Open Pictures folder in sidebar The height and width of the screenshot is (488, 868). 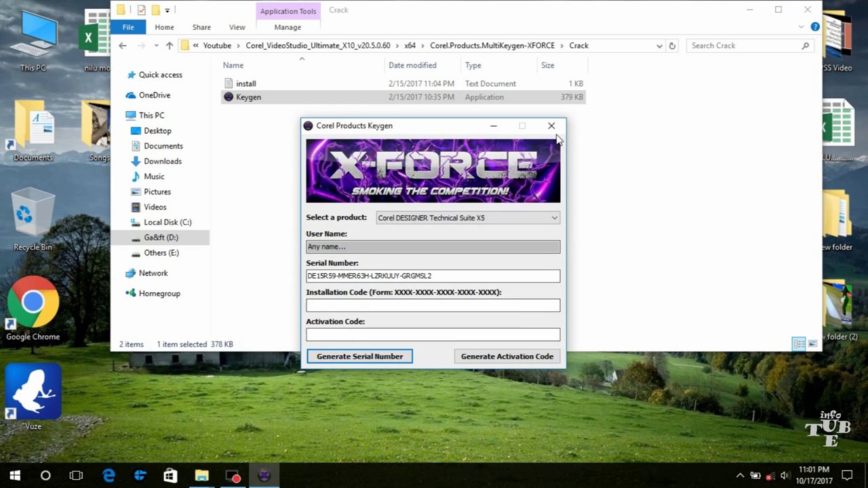click(157, 192)
